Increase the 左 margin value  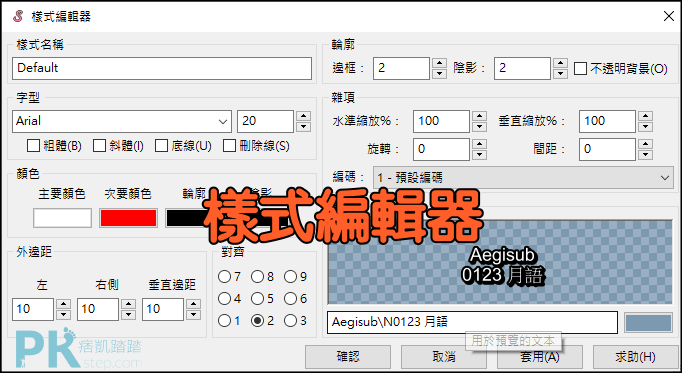64,304
